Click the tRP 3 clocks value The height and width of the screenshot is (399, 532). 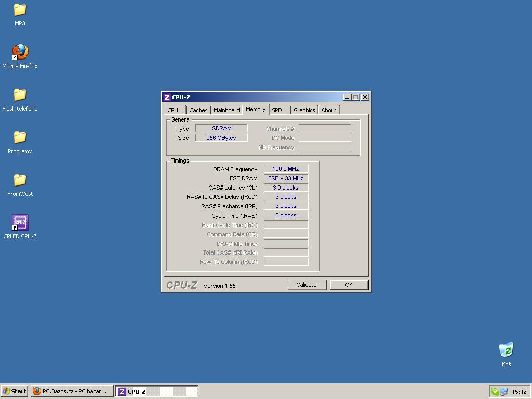(x=286, y=206)
